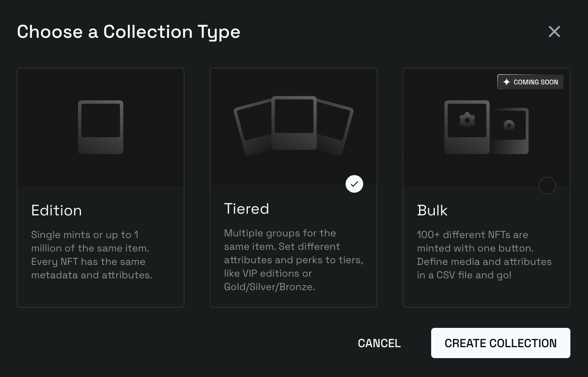Viewport: 588px width, 377px height.
Task: Select the Bulk title
Action: (x=432, y=210)
